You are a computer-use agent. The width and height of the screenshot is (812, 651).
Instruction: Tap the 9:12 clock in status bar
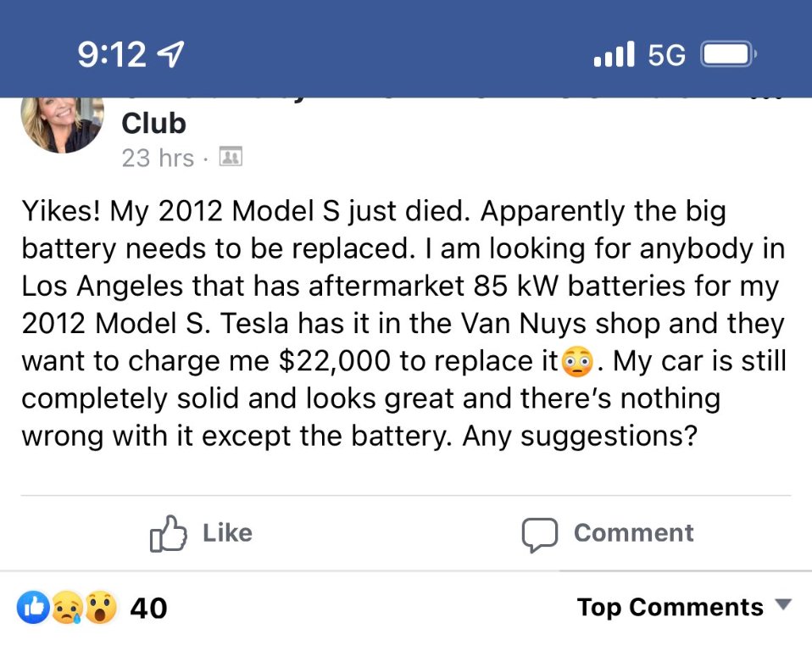point(112,56)
